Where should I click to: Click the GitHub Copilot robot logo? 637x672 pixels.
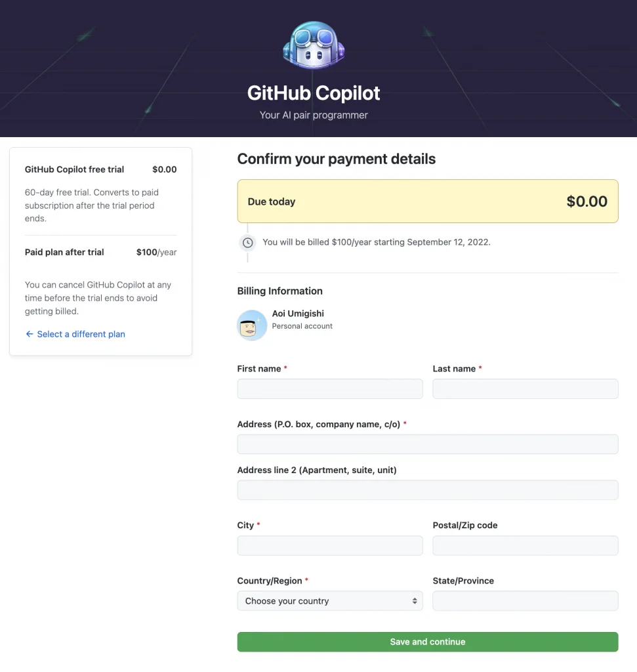[x=314, y=45]
